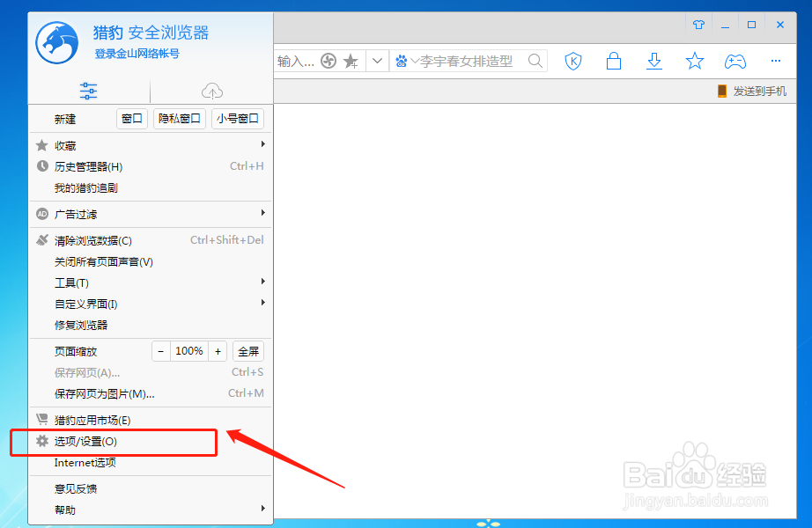Click the speed mode fan icon

pos(328,61)
